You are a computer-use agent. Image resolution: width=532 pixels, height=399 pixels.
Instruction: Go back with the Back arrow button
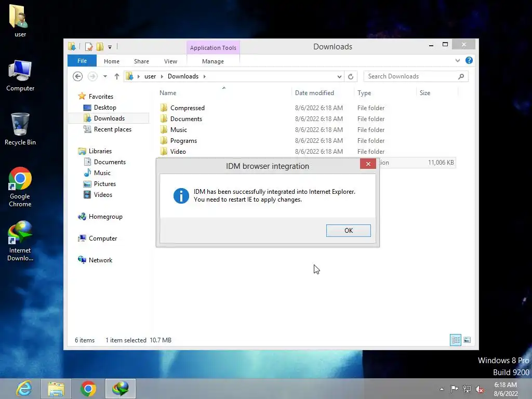click(x=78, y=76)
